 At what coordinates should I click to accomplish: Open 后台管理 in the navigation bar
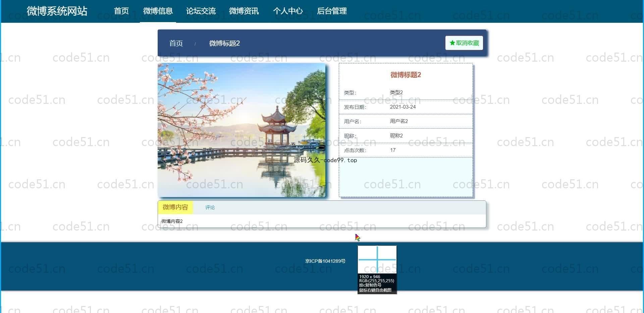pyautogui.click(x=332, y=11)
